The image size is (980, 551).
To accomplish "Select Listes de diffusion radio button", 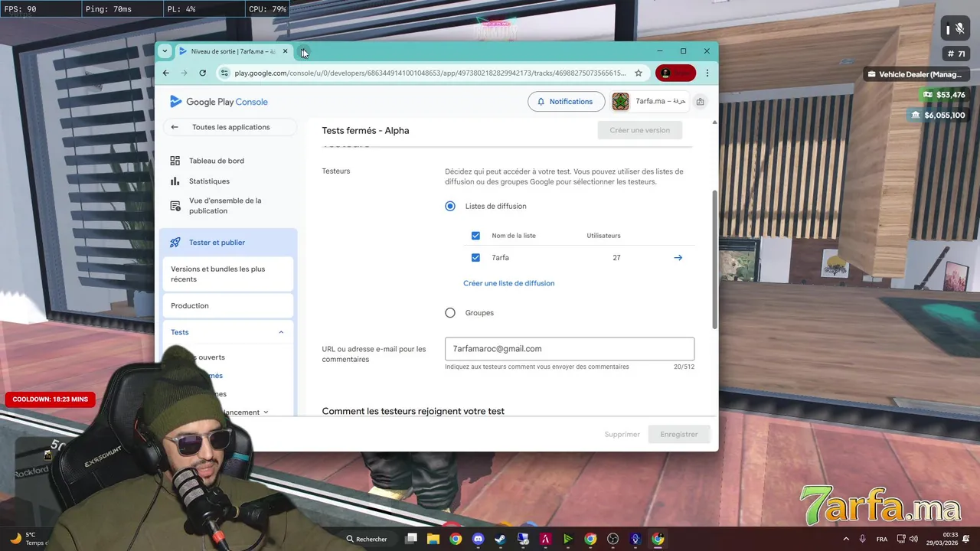I will click(x=450, y=206).
